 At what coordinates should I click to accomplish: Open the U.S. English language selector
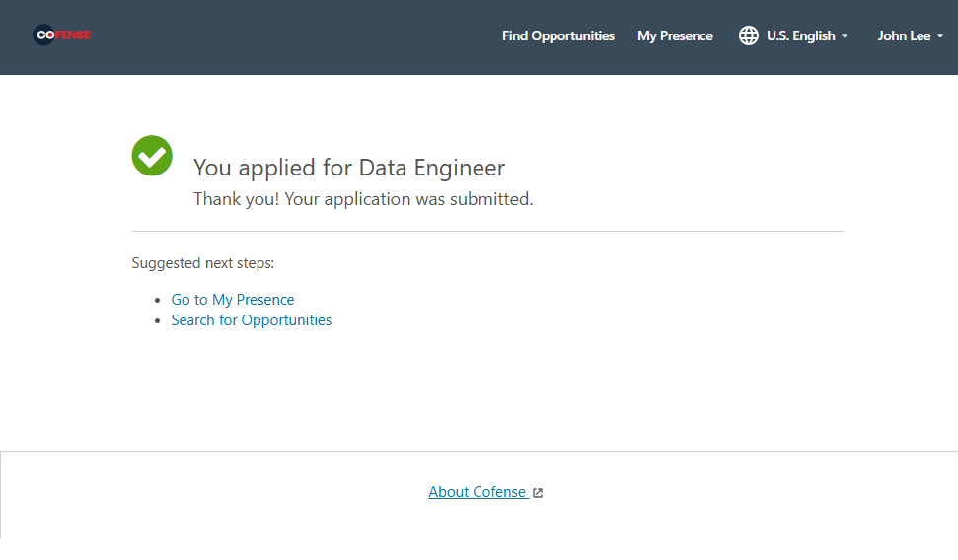pos(800,35)
